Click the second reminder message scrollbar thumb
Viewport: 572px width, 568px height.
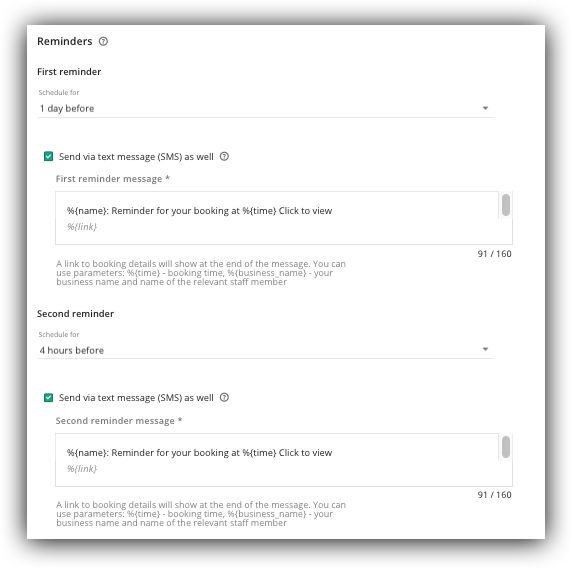(506, 447)
